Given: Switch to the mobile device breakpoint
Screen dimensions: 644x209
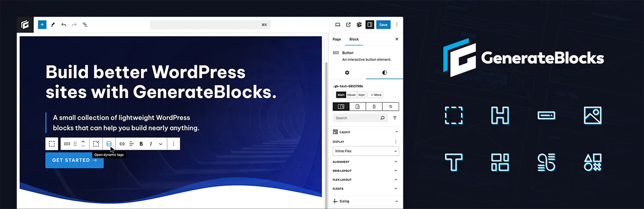Looking at the screenshot, I should point(374,106).
